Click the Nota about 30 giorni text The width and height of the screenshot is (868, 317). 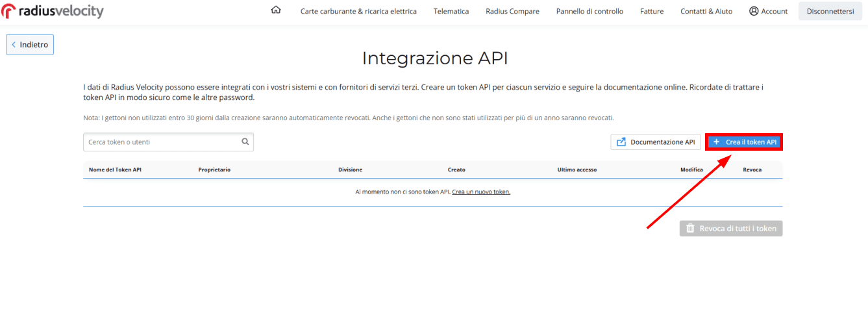coord(349,118)
